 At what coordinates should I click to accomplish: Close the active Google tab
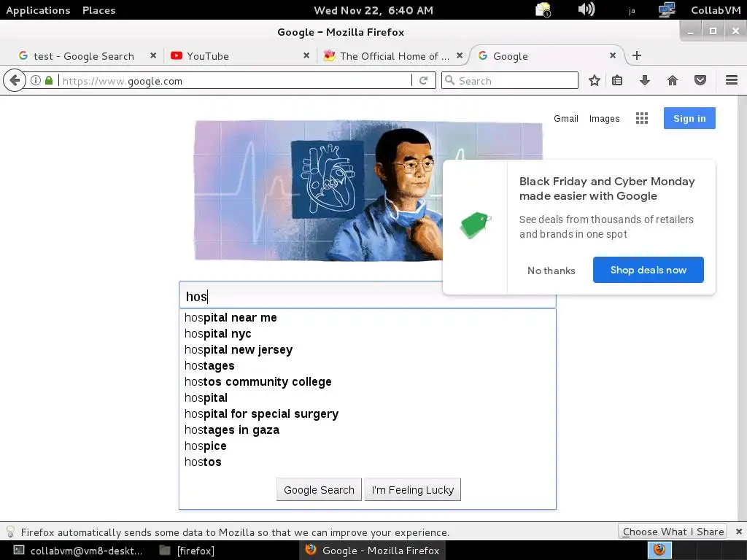click(x=613, y=55)
